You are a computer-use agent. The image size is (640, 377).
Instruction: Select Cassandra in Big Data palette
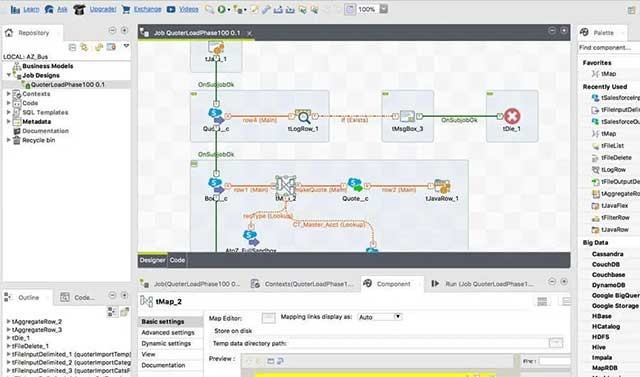(x=607, y=254)
